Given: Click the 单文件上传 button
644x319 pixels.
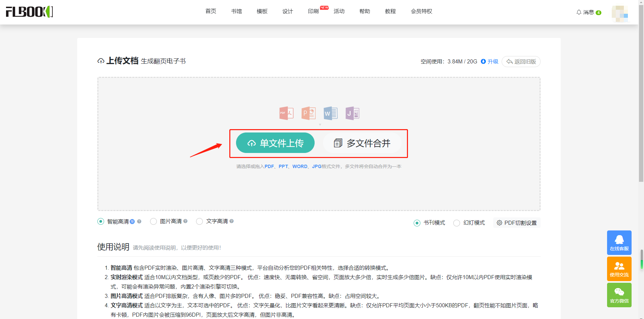Looking at the screenshot, I should coord(275,143).
